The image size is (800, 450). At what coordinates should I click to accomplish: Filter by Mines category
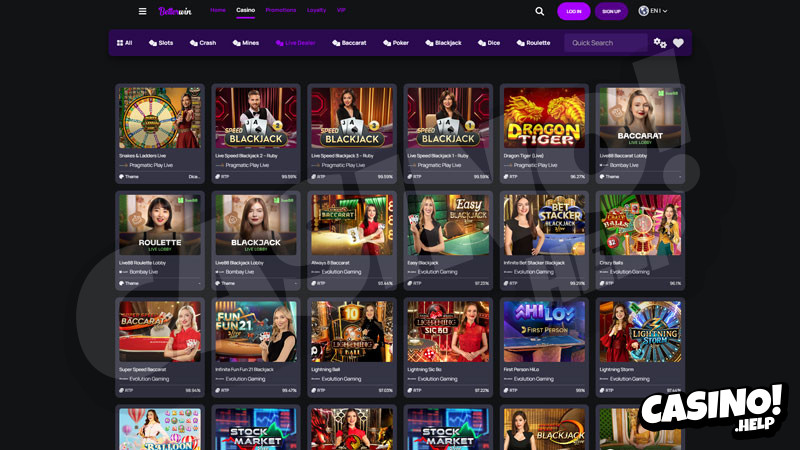[245, 43]
